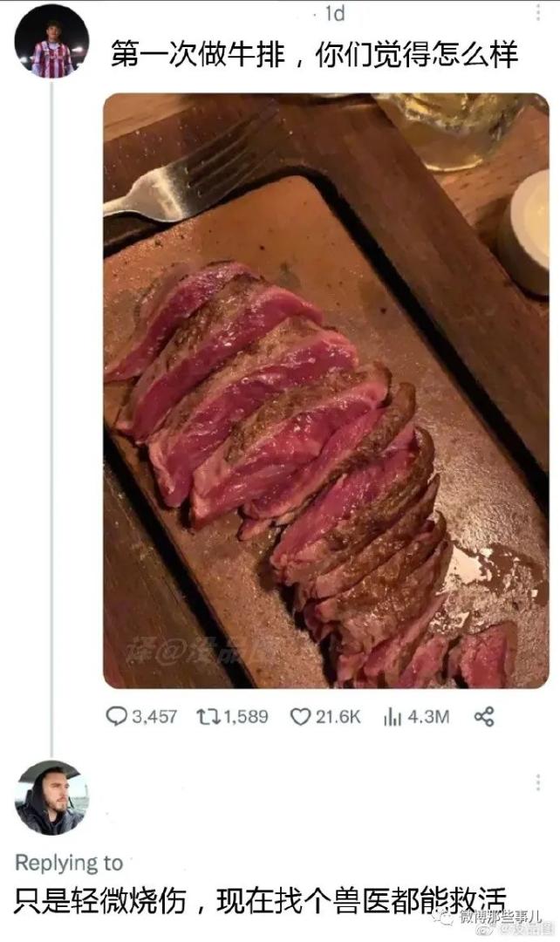
Task: Click the "微博那些事儿" watermark text
Action: [x=502, y=916]
